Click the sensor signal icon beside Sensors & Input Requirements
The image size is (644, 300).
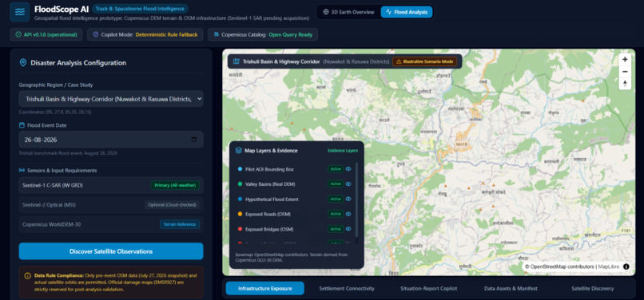[x=22, y=170]
